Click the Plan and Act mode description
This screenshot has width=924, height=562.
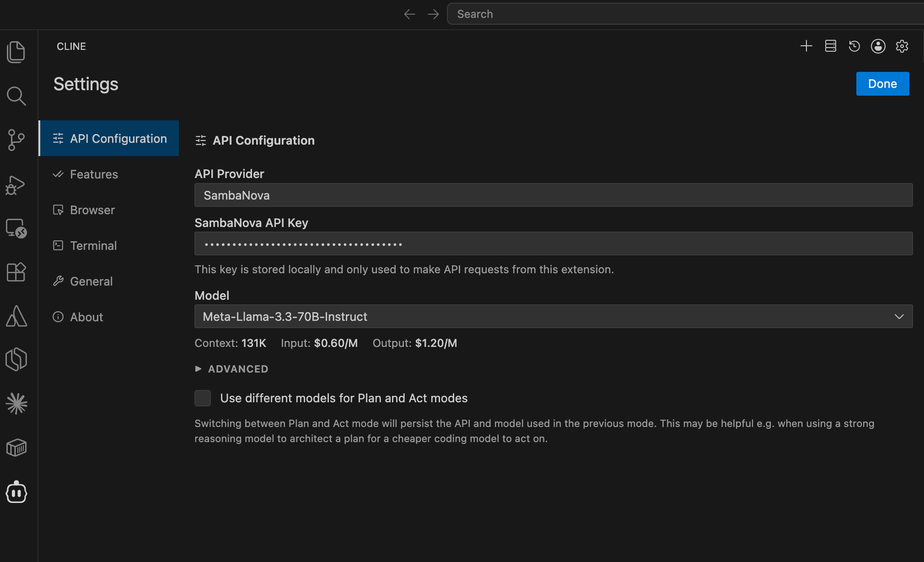(534, 431)
